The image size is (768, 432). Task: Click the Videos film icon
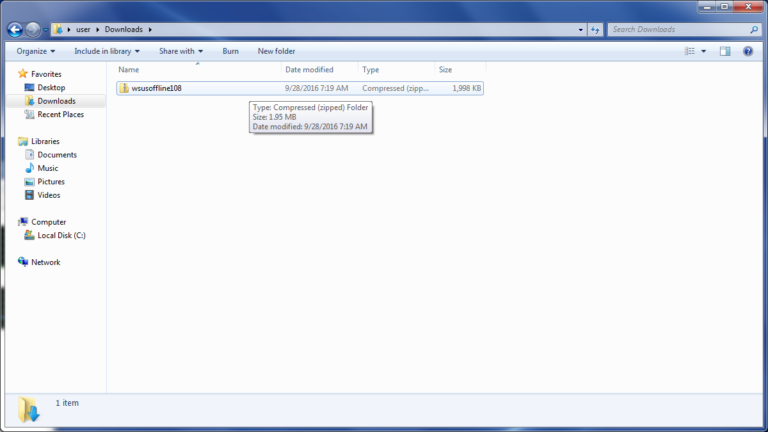point(29,195)
